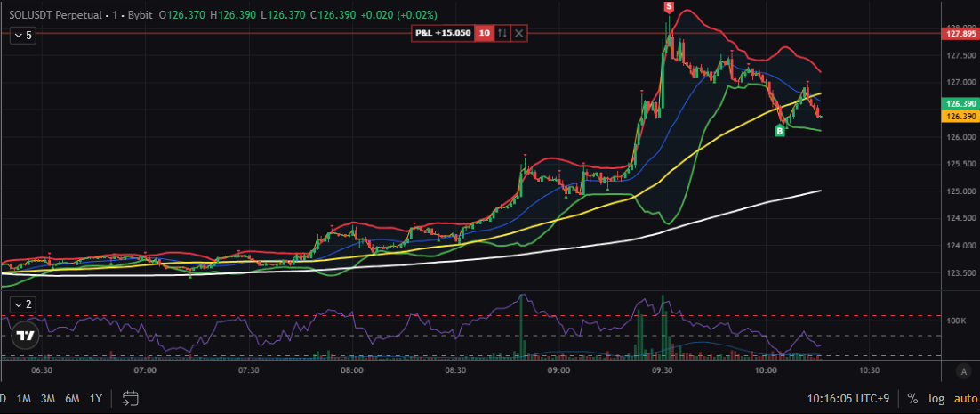Click the position quantity 10 box
The height and width of the screenshot is (414, 980).
[484, 33]
